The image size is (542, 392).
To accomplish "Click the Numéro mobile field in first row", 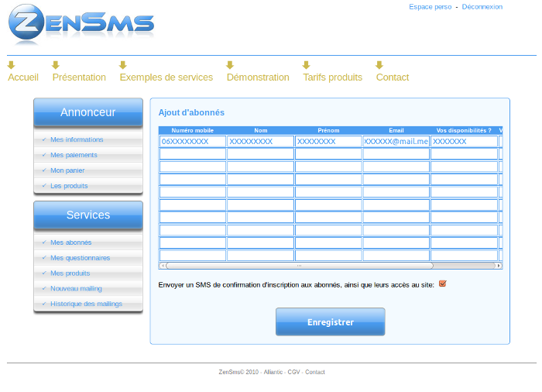I will pyautogui.click(x=192, y=142).
